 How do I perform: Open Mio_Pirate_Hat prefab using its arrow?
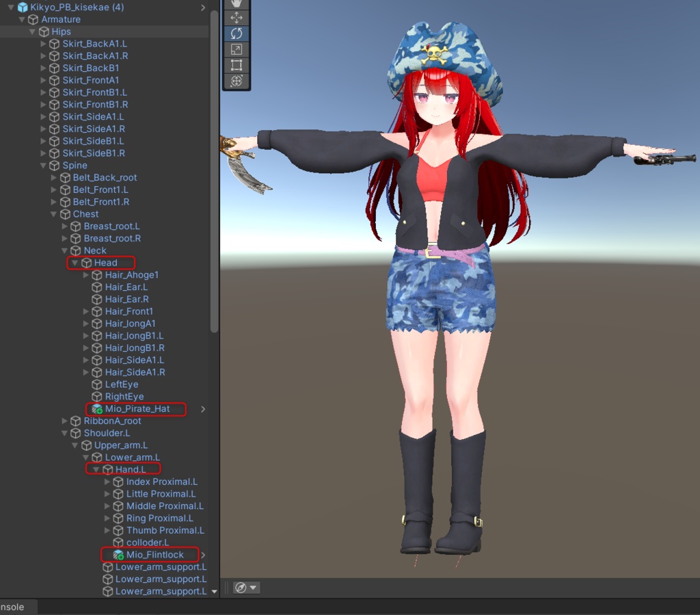(204, 409)
